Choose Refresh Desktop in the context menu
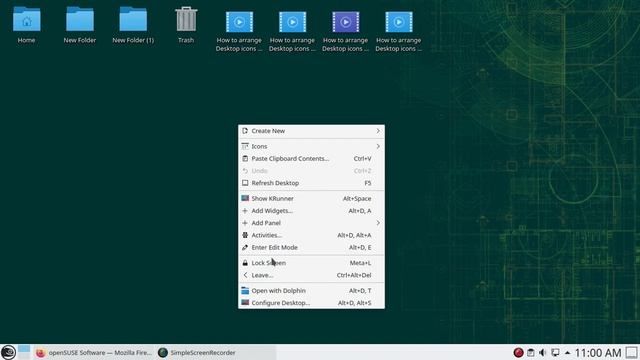The width and height of the screenshot is (640, 360). tap(311, 183)
